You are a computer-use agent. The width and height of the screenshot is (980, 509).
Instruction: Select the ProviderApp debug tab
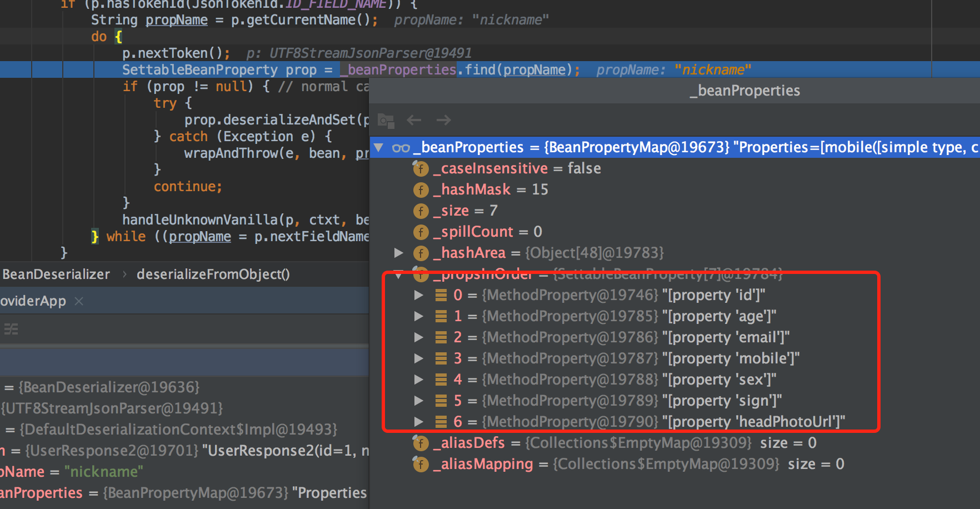coord(33,301)
